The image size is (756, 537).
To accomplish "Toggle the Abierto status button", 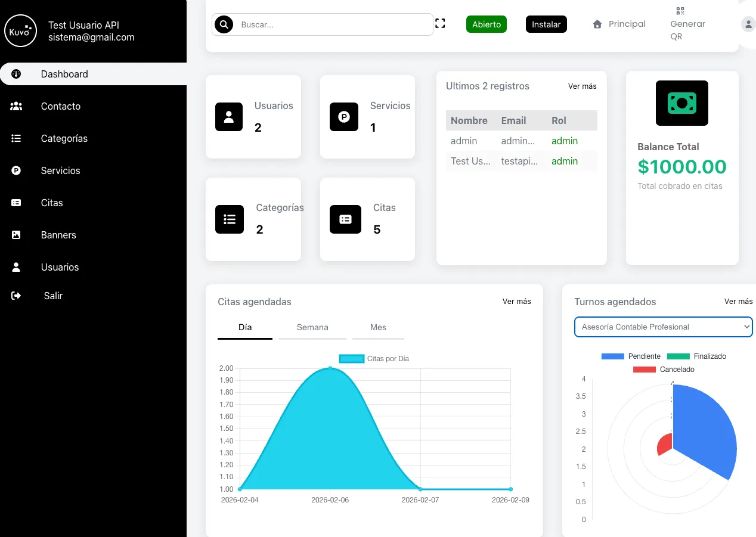I will (x=486, y=24).
